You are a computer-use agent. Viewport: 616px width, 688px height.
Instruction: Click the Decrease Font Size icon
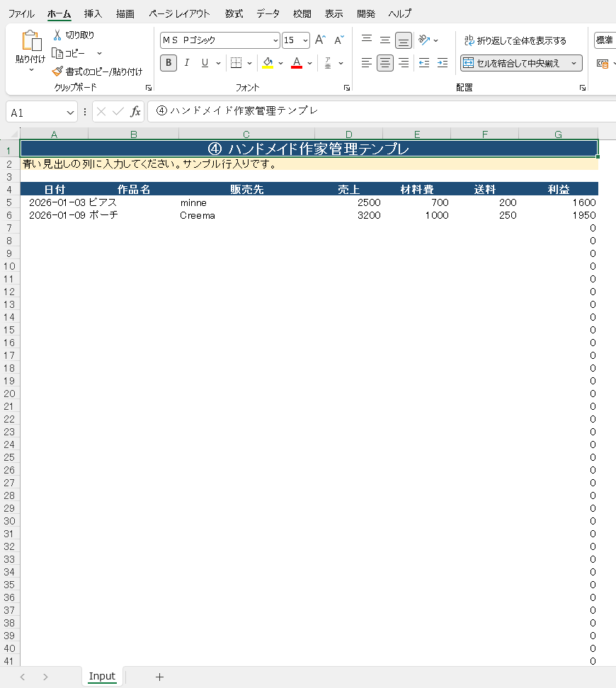tap(338, 40)
